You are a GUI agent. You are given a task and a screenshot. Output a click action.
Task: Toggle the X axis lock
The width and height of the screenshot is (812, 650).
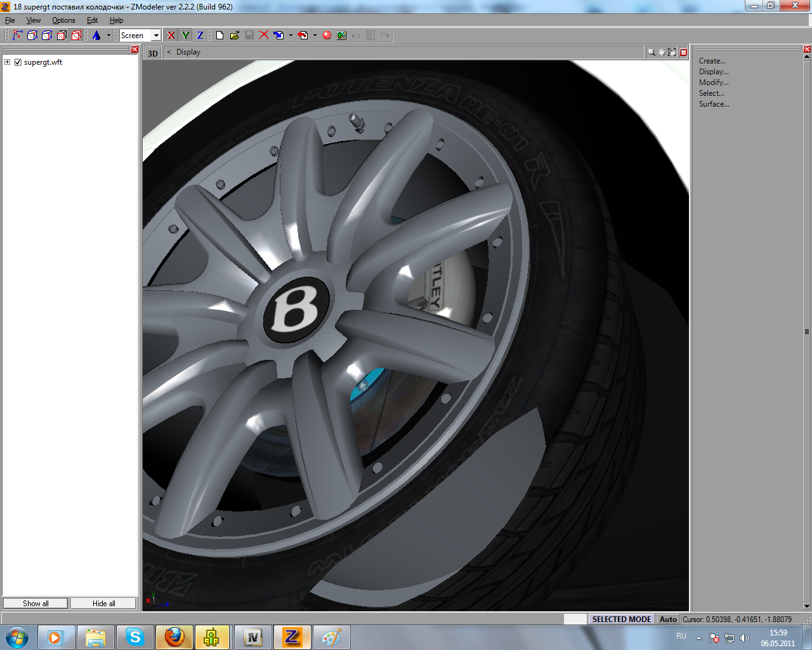coord(171,36)
